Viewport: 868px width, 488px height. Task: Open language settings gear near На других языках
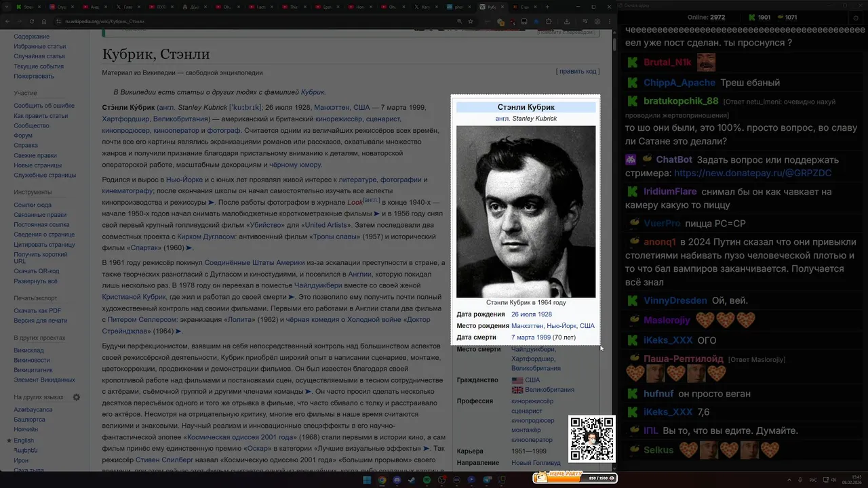[77, 397]
